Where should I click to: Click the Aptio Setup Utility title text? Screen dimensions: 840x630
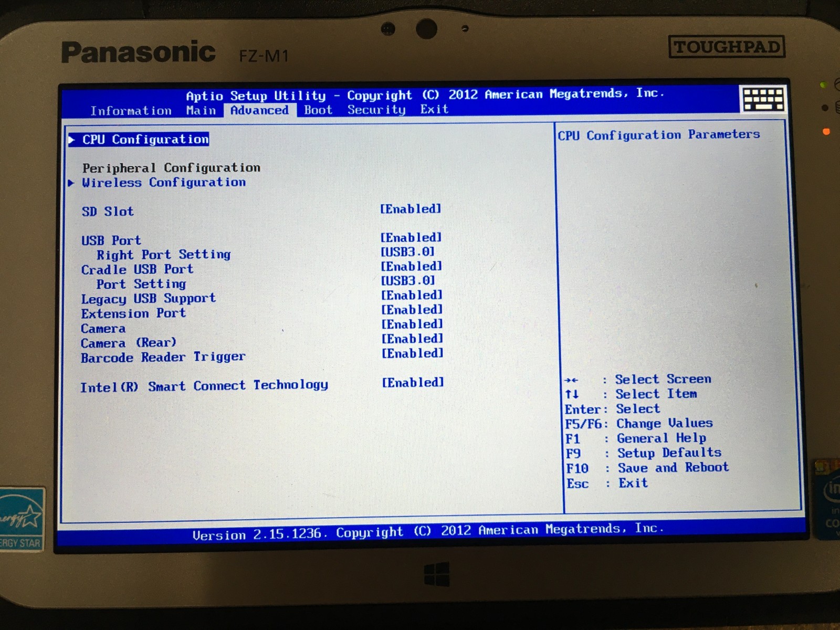425,94
